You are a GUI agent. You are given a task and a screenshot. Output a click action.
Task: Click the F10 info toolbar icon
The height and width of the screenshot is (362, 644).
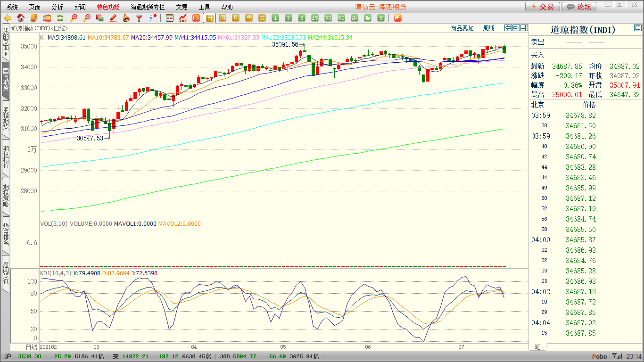click(47, 18)
